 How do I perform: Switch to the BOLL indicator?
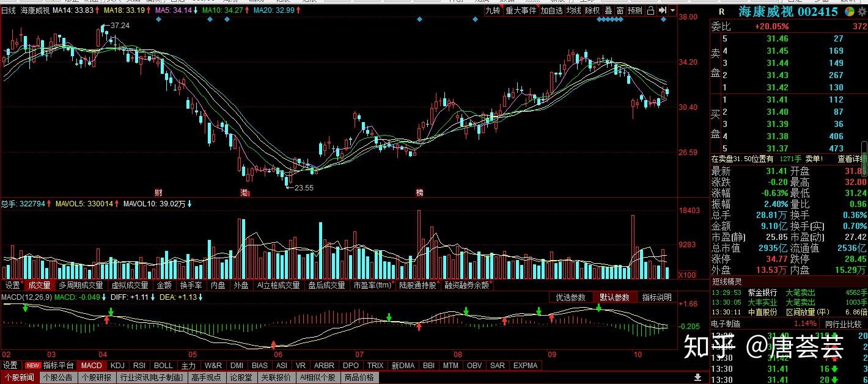[163, 366]
